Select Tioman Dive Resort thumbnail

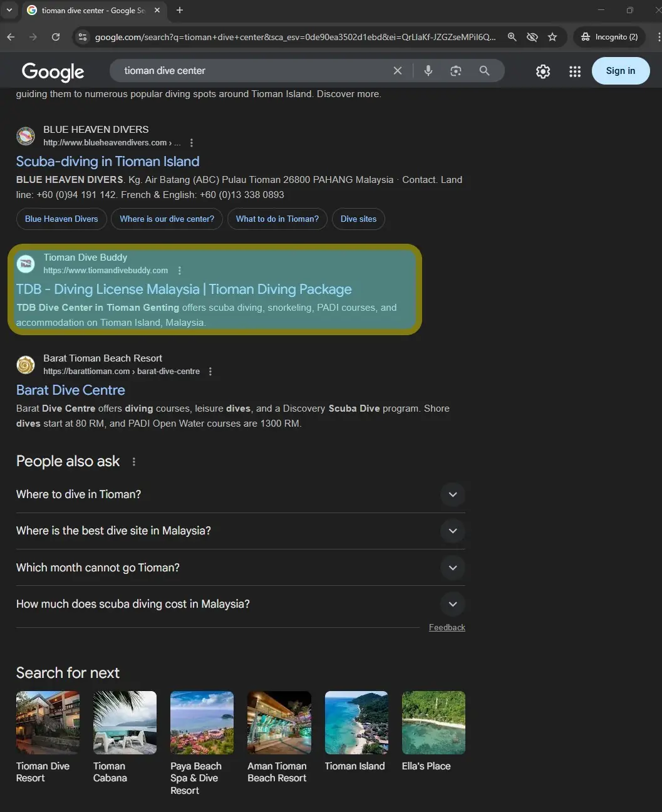(48, 722)
